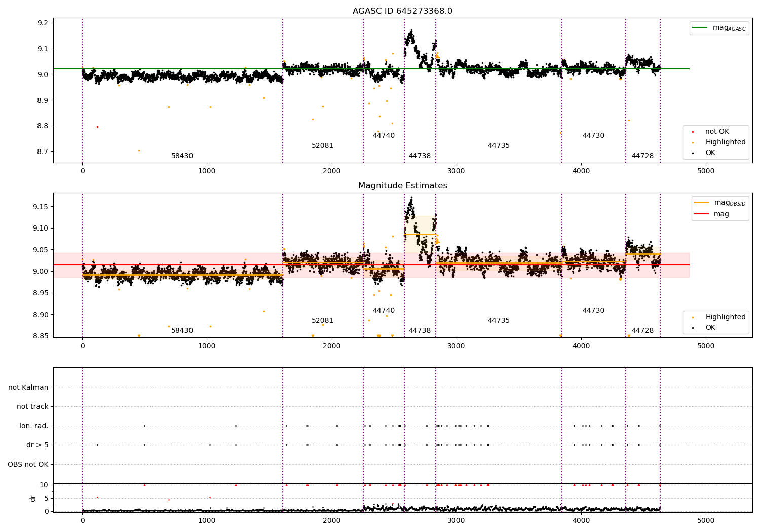
Task: Click obsid label 52081 in the Magnitude Estimates plot
Action: coord(322,321)
